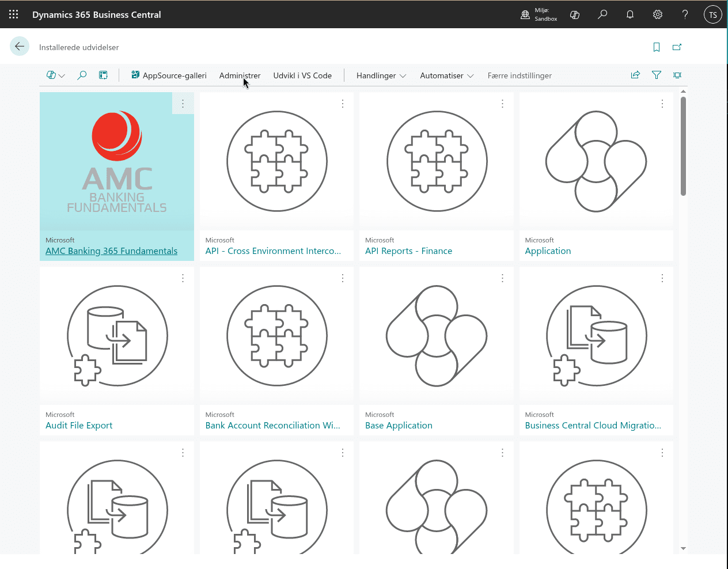
Task: Click the Installerede udvidelser page title
Action: [x=79, y=47]
